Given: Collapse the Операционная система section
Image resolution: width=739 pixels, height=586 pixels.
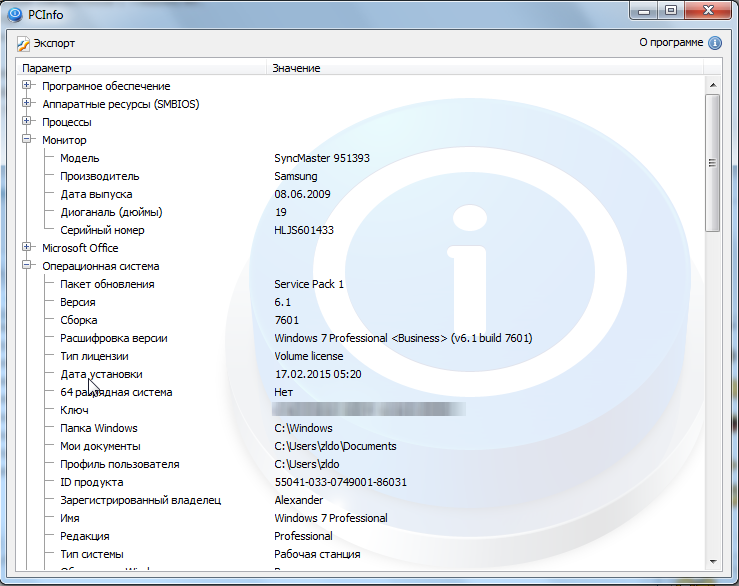Looking at the screenshot, I should [x=27, y=266].
